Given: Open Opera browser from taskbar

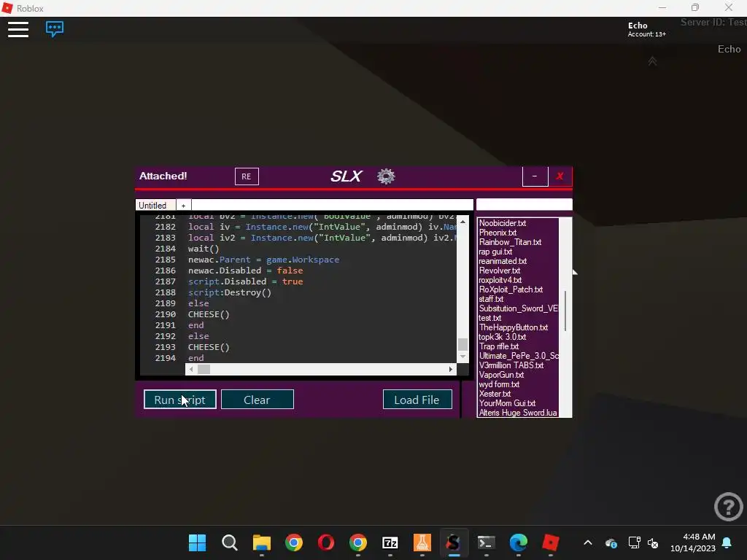Looking at the screenshot, I should pos(326,542).
